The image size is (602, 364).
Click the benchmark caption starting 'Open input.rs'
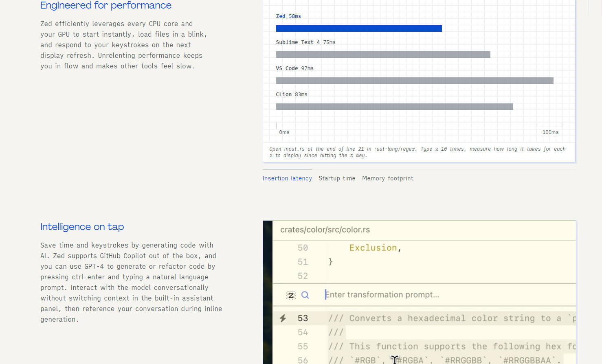(417, 152)
